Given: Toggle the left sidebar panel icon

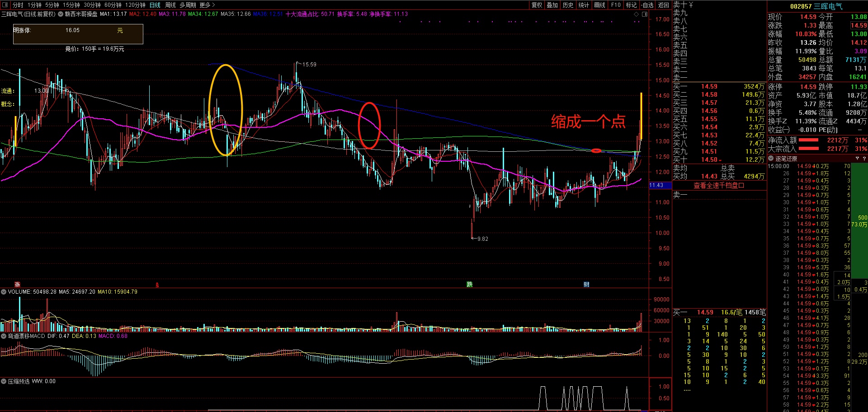Looking at the screenshot, I should (x=5, y=5).
